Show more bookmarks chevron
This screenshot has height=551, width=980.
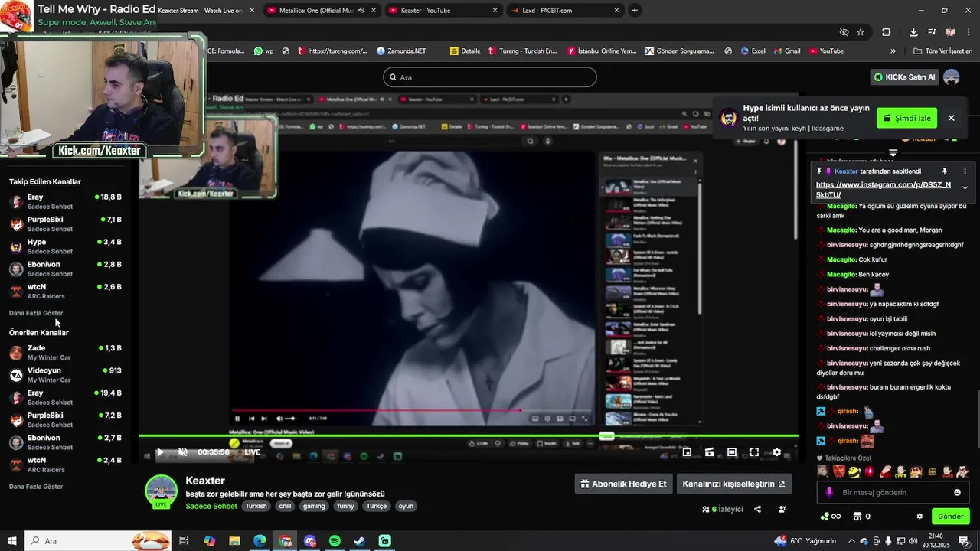(893, 51)
